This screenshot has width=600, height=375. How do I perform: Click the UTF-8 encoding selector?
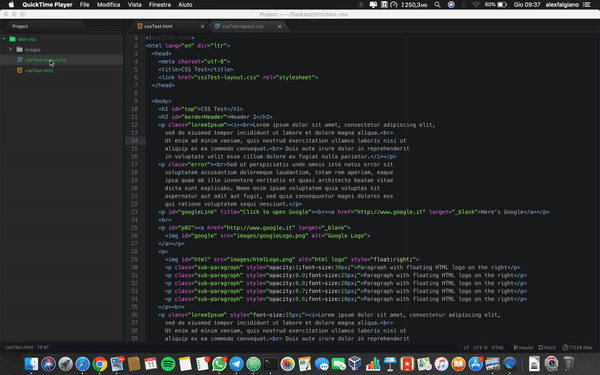(x=480, y=347)
